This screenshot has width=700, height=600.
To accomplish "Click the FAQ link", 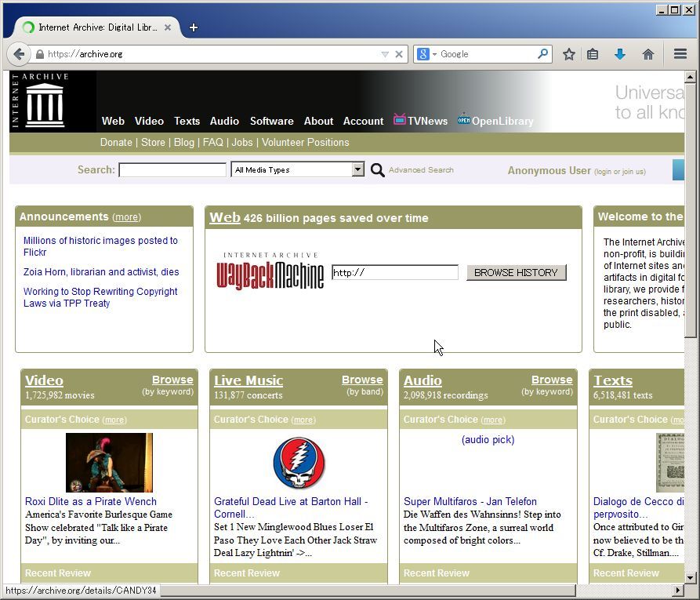I will click(213, 143).
